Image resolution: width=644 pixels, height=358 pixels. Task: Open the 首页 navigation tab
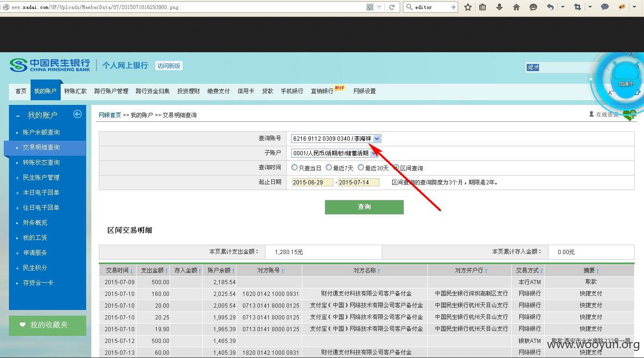[x=21, y=91]
